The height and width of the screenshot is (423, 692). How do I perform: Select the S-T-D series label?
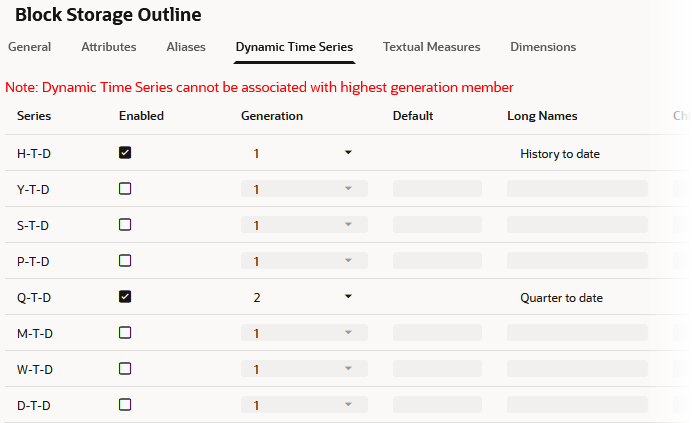[33, 226]
